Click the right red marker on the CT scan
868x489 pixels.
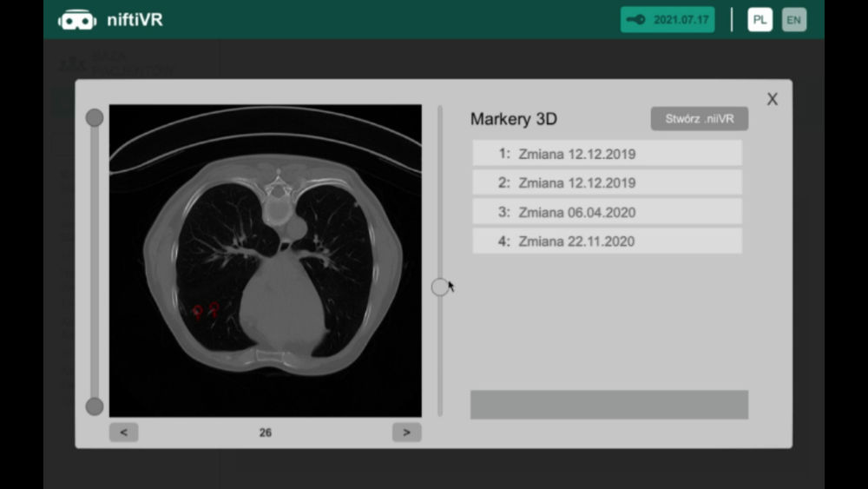(214, 307)
